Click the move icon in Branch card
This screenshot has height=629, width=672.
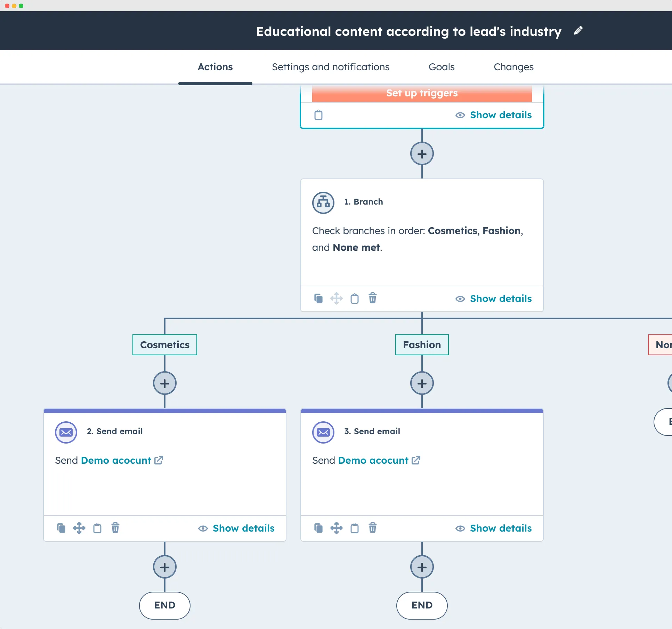coord(337,298)
